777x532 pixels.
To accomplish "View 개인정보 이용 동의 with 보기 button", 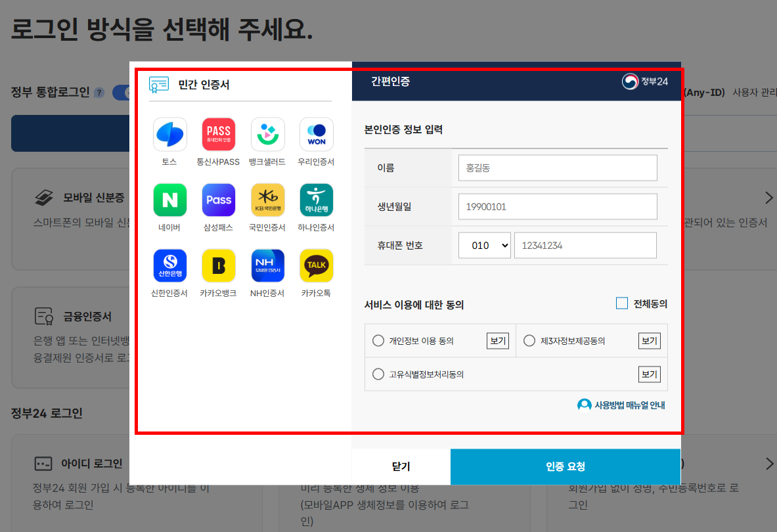I will 497,341.
